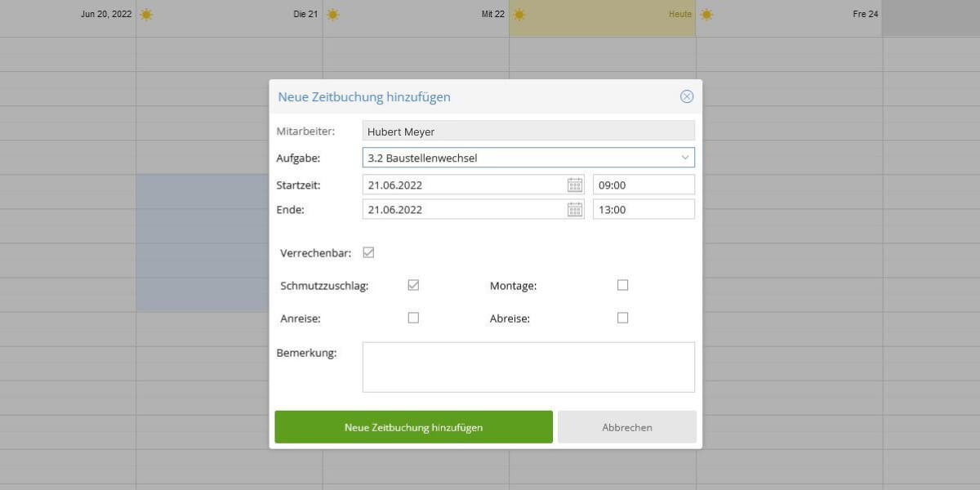Open the Ende date picker calendar icon
The image size is (980, 490).
pos(575,209)
